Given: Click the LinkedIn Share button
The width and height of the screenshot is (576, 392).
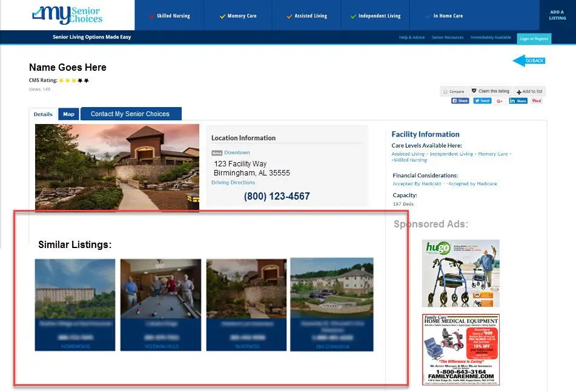Looking at the screenshot, I should 518,101.
